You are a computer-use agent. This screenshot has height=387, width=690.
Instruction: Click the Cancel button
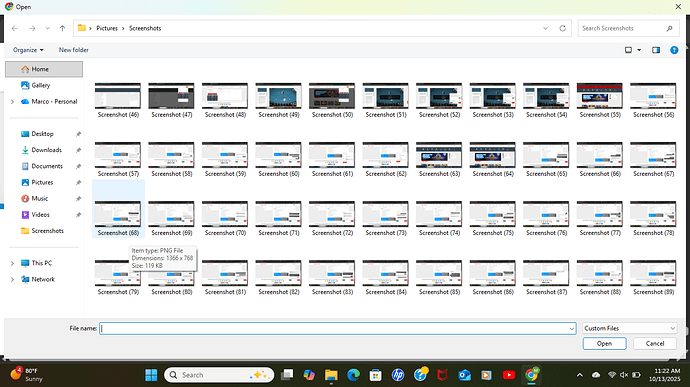click(655, 343)
